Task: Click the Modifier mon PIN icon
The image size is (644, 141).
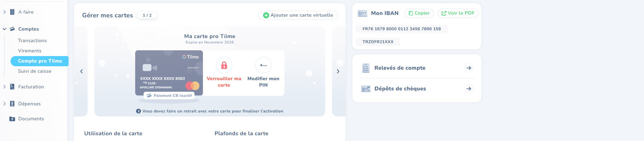Action: tap(263, 65)
